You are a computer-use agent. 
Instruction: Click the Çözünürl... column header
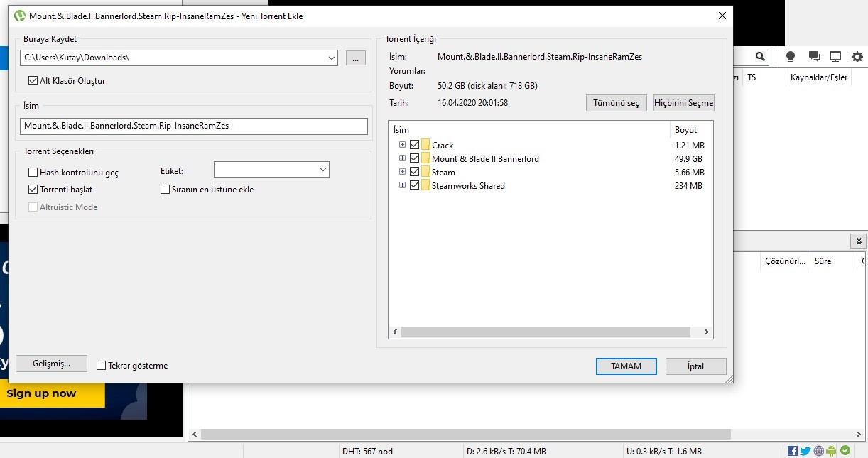pyautogui.click(x=784, y=261)
